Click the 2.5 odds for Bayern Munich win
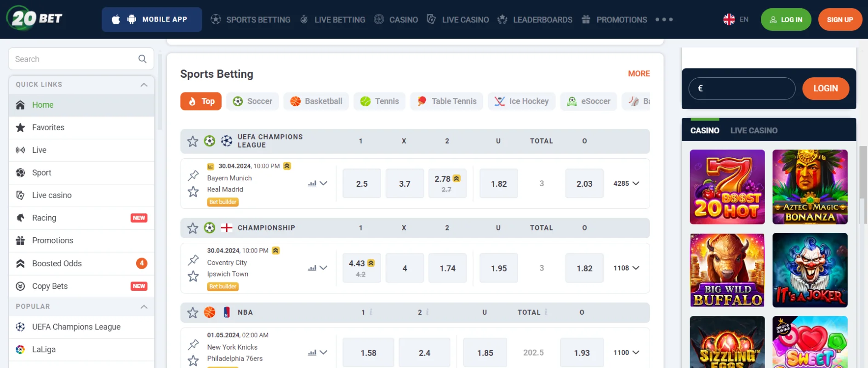Image resolution: width=868 pixels, height=368 pixels. tap(362, 184)
